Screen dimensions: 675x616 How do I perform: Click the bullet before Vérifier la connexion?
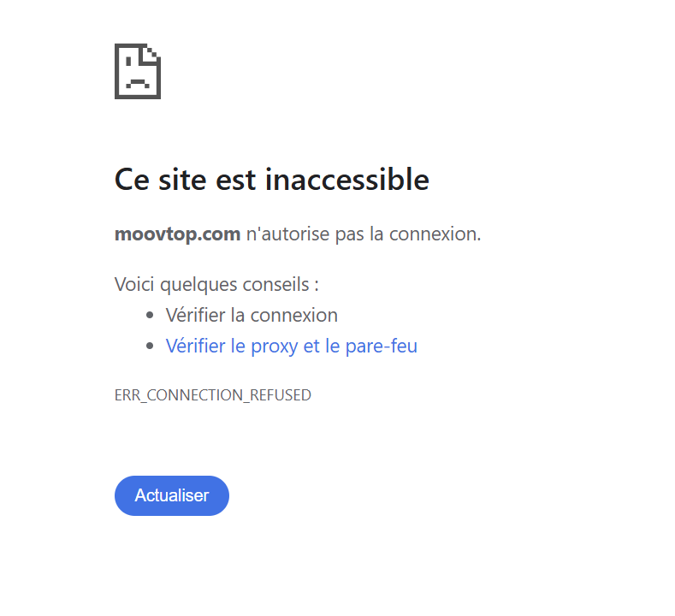click(150, 316)
